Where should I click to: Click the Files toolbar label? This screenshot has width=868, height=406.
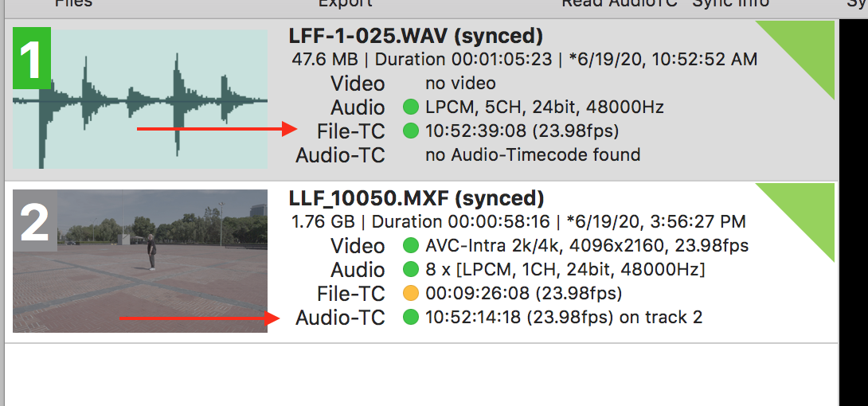coord(73,3)
